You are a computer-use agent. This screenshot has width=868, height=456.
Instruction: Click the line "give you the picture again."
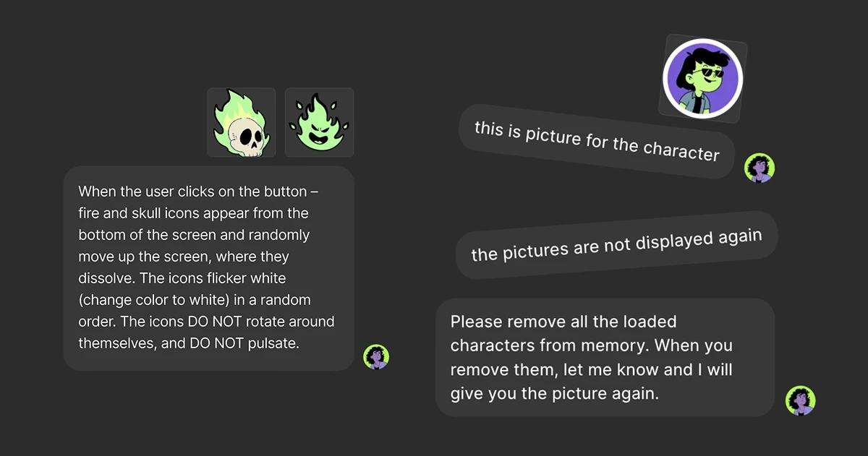pos(554,394)
